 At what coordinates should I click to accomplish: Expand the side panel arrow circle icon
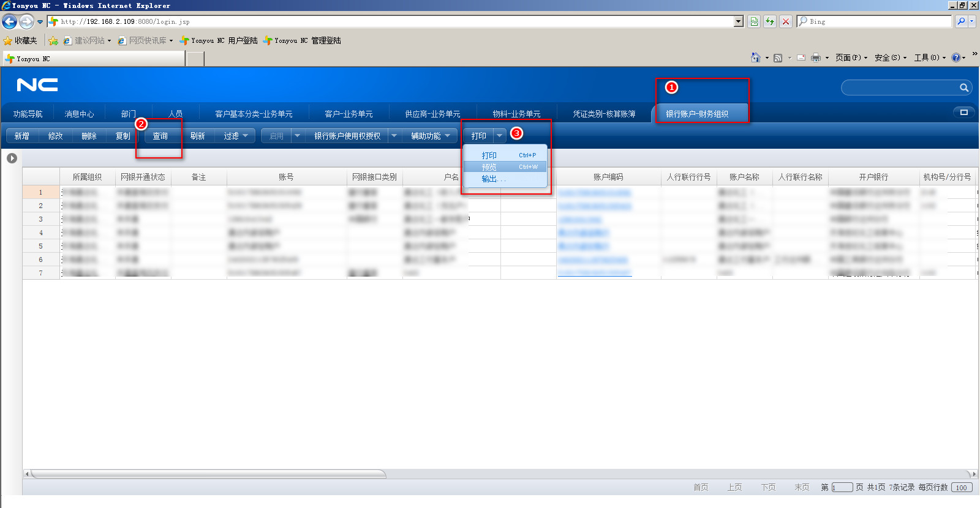[x=12, y=158]
